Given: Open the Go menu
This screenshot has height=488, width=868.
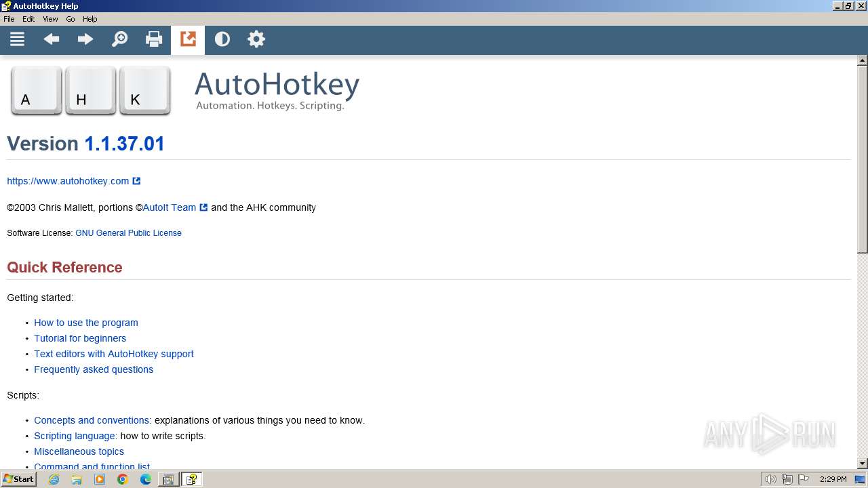Looking at the screenshot, I should [71, 19].
